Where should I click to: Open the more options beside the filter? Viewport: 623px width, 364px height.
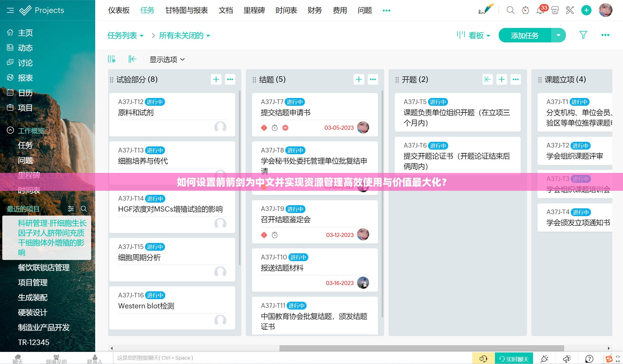point(605,35)
